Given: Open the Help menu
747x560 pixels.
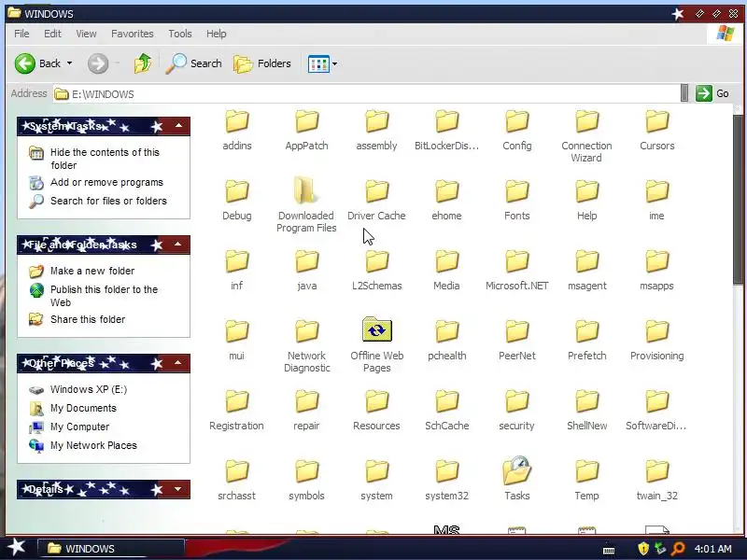Looking at the screenshot, I should click(x=217, y=34).
